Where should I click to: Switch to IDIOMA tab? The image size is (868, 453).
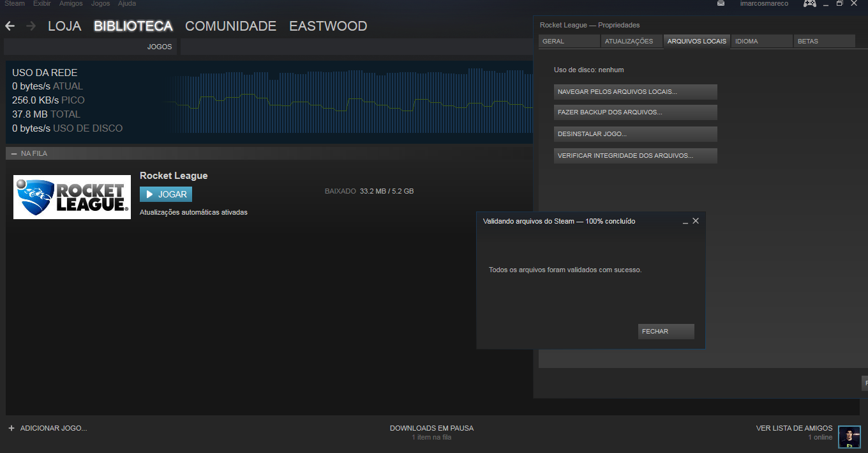coord(761,41)
